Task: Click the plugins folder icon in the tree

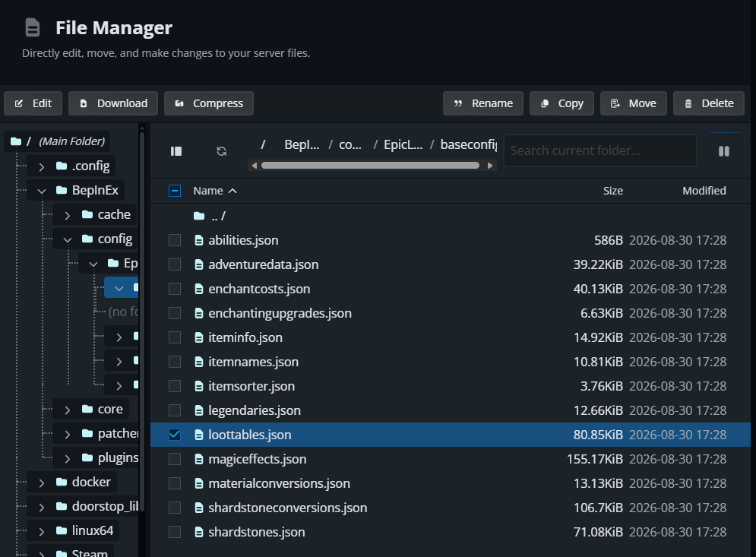Action: point(87,457)
